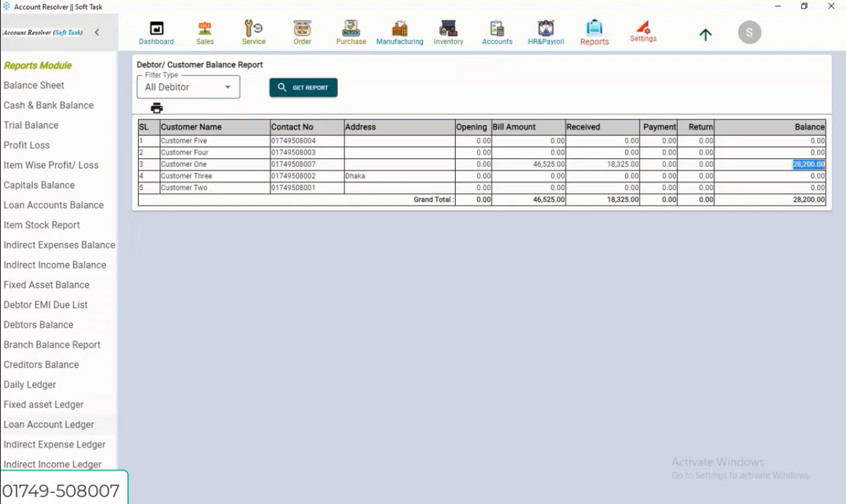Open the Dashboard module
Screen dimensions: 846x504
pyautogui.click(x=156, y=32)
